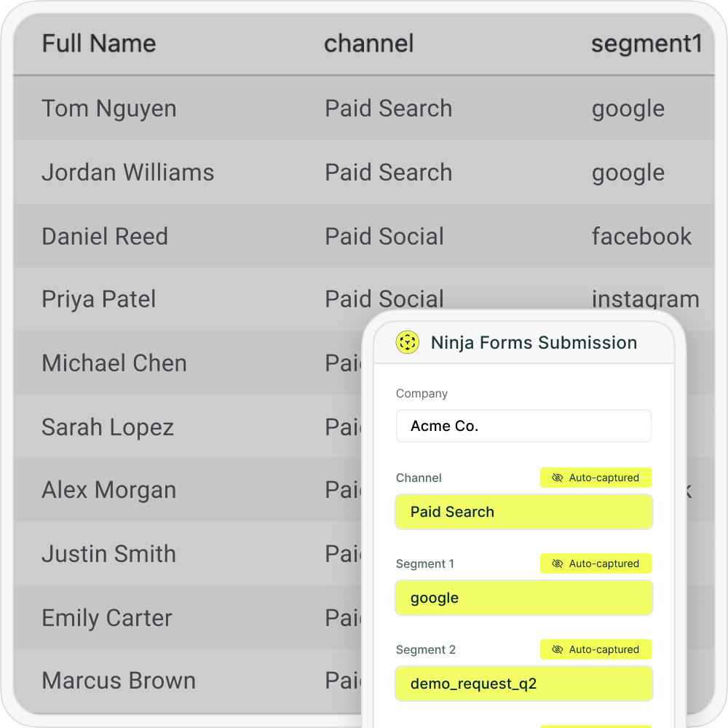Viewport: 728px width, 728px height.
Task: Click the Segment 1 field label
Action: (x=425, y=563)
